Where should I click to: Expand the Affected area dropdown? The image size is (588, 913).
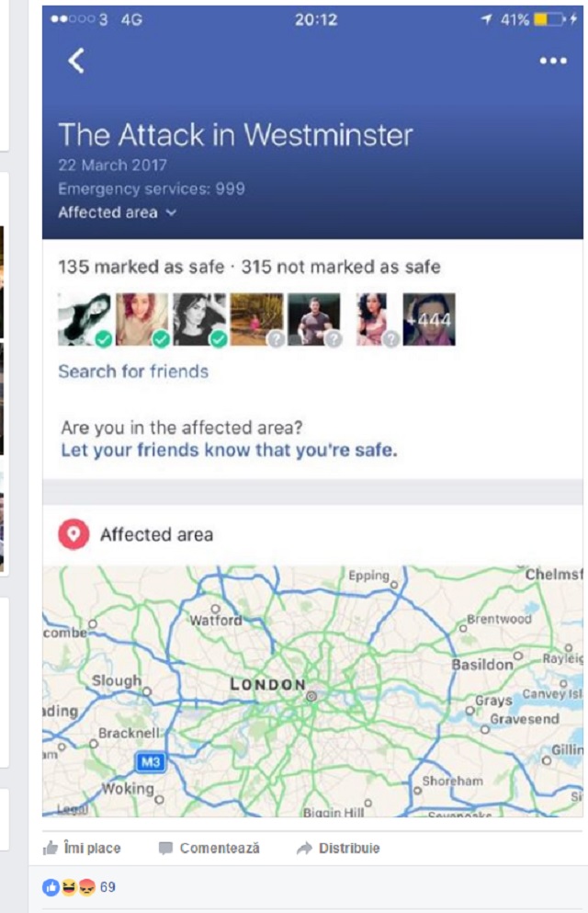117,212
